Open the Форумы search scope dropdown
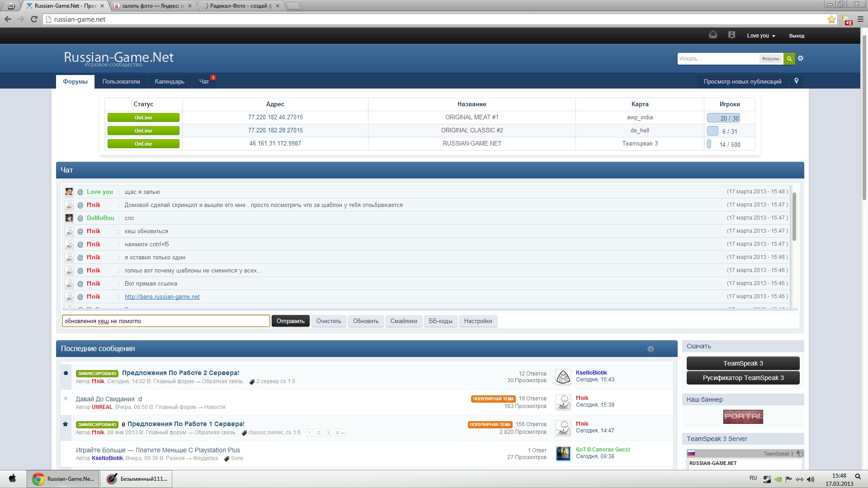The height and width of the screenshot is (488, 868). point(771,59)
